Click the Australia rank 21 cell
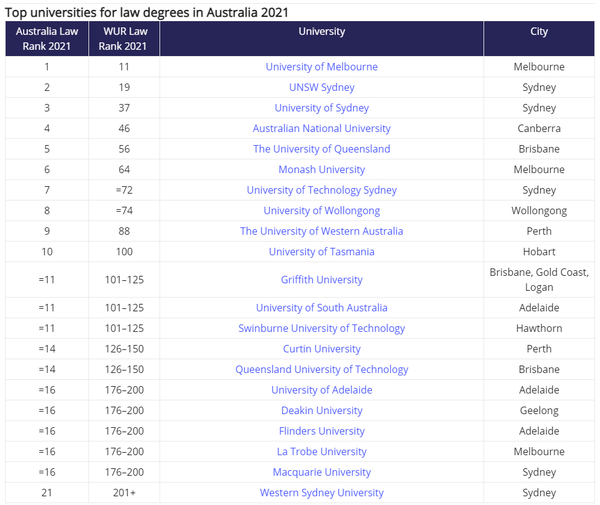 click(x=47, y=493)
